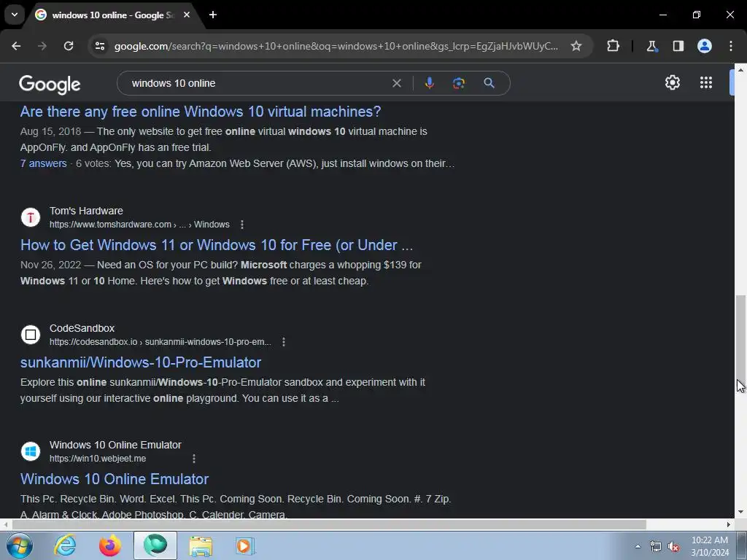Click the https://win10.webjeet.me URL text

click(98, 459)
